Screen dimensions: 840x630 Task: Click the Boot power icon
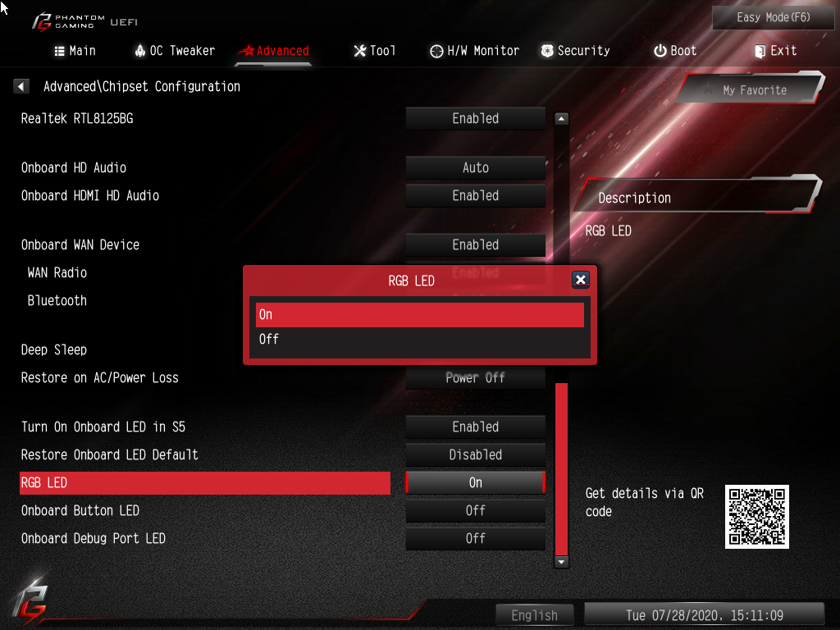(x=660, y=51)
